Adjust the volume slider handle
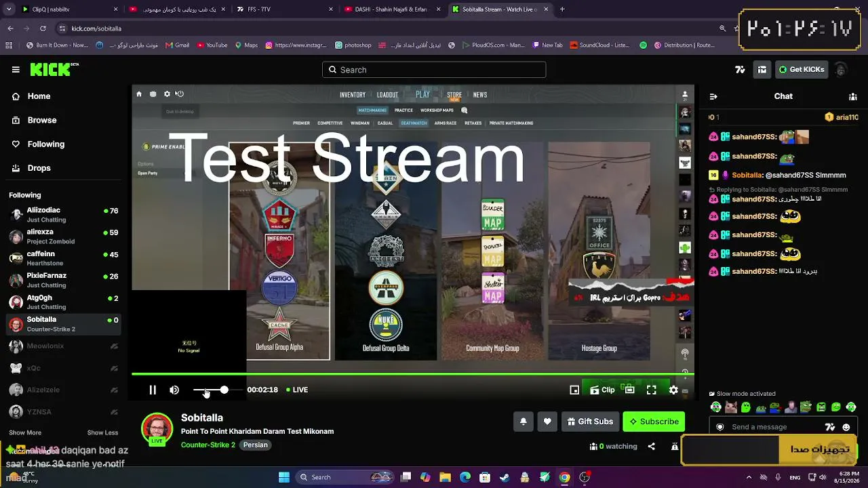 point(224,390)
